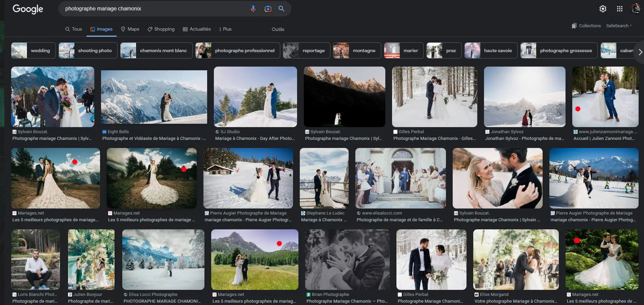Open the Actualités tab

coord(197,29)
